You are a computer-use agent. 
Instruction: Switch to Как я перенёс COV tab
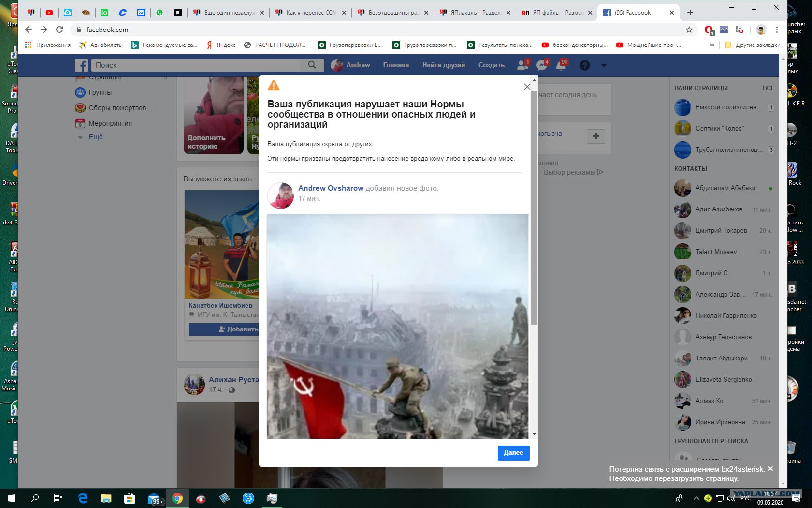[310, 13]
